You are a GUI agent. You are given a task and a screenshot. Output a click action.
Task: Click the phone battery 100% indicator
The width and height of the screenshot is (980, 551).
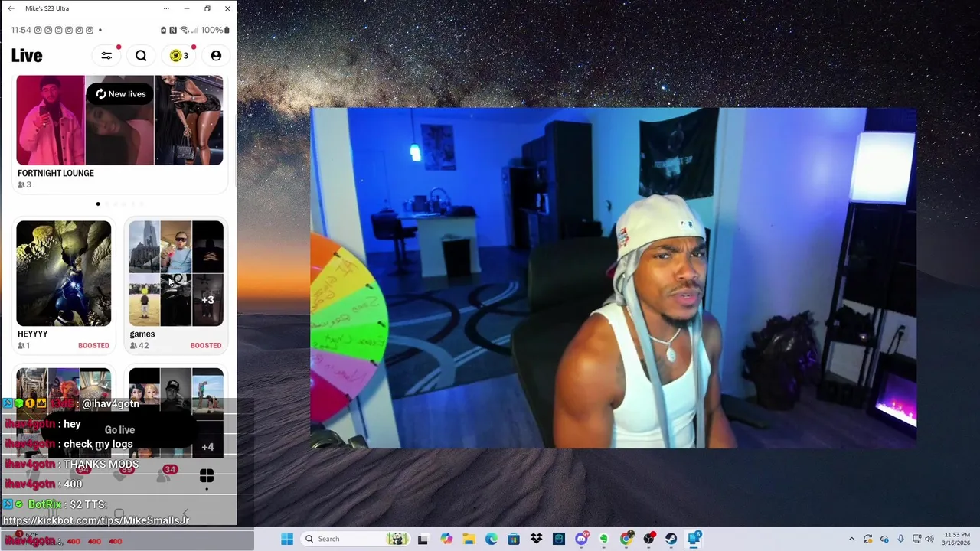tap(214, 30)
